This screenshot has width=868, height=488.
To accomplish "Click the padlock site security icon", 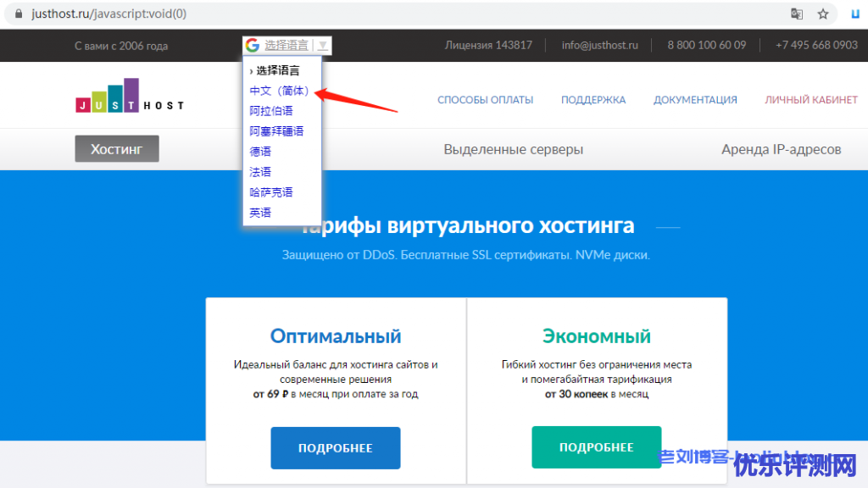I will 19,14.
